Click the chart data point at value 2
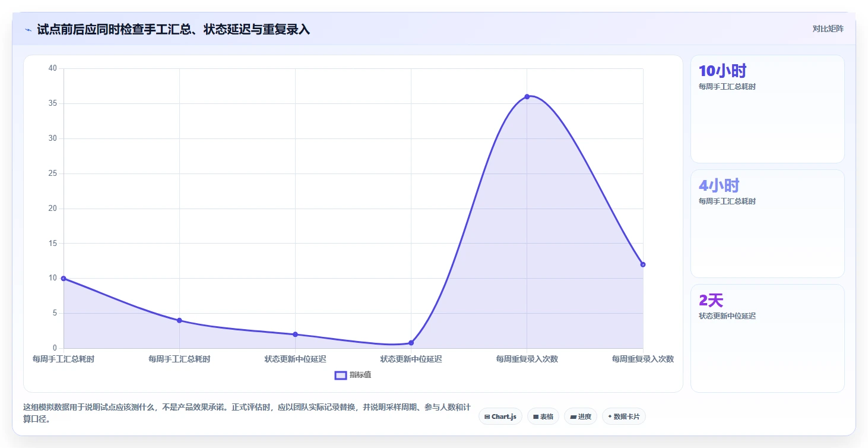Viewport: 868px width, 448px height. [x=295, y=335]
